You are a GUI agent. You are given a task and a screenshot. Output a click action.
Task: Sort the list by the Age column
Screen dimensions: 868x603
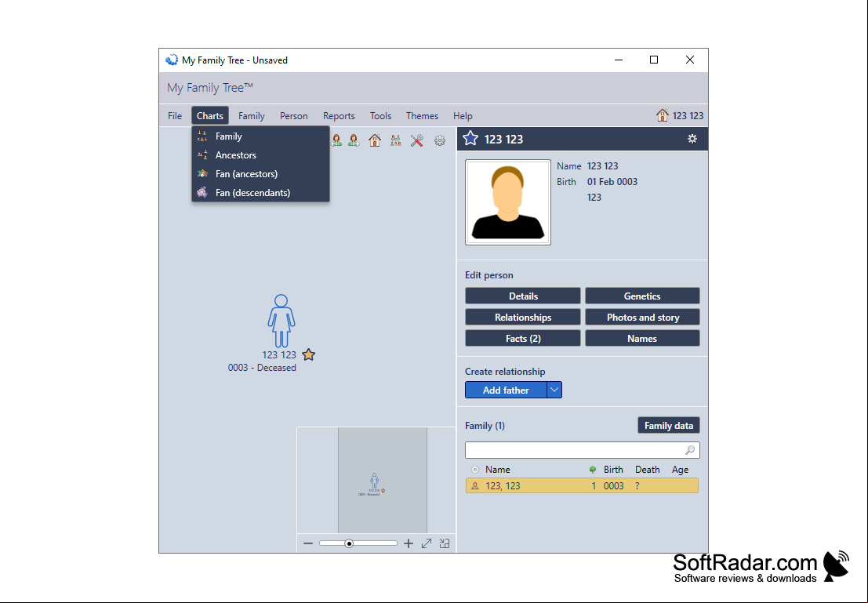click(680, 470)
